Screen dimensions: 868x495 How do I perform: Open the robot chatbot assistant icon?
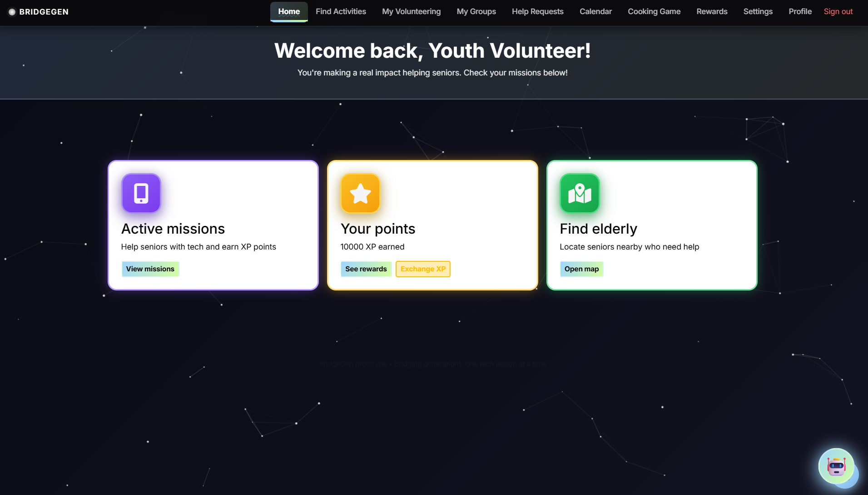coord(836,466)
